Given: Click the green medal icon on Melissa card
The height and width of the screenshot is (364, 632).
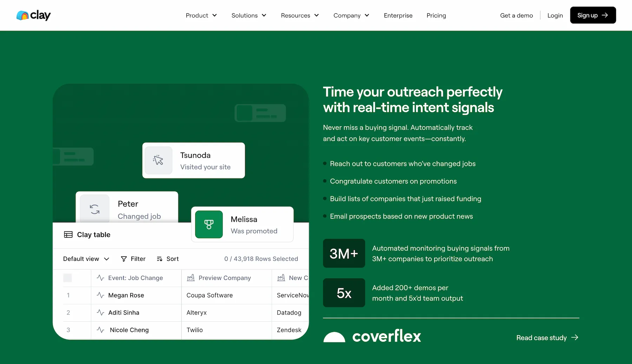Looking at the screenshot, I should (209, 224).
